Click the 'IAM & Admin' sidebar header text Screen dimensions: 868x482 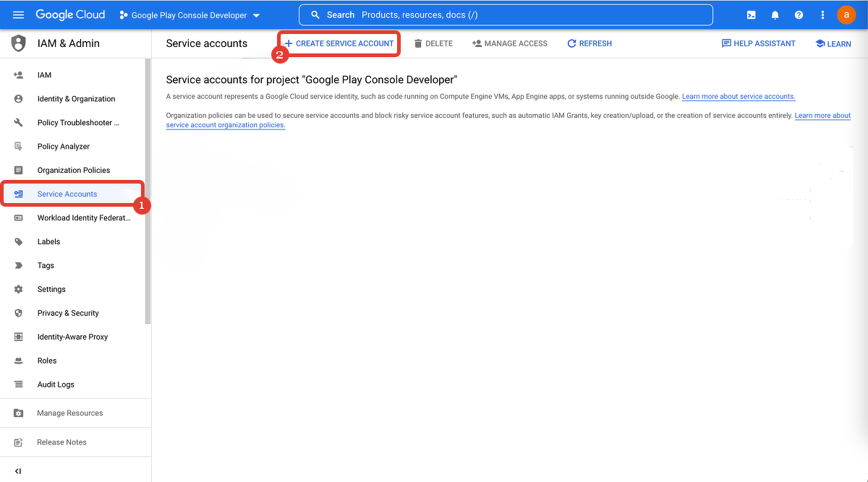69,43
